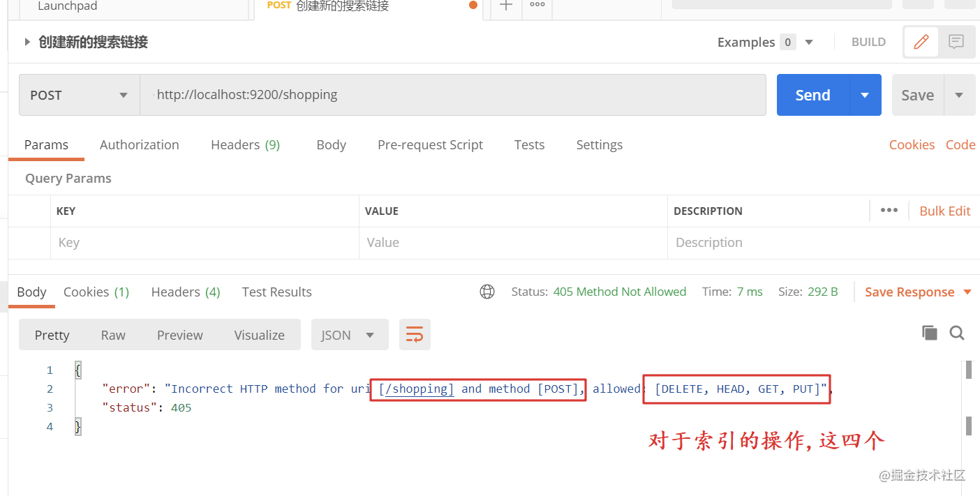The height and width of the screenshot is (496, 980).
Task: Click the Time 7 ms value
Action: click(750, 292)
